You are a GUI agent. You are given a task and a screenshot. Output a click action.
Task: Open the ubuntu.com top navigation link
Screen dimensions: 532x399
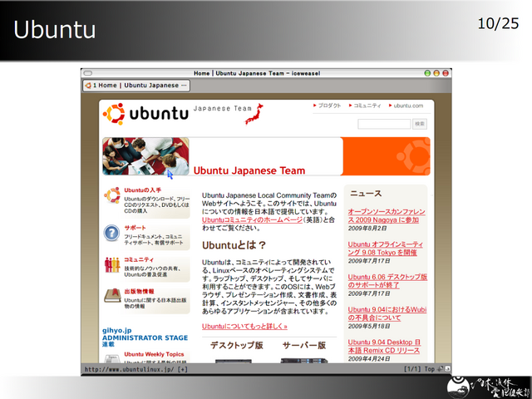point(406,106)
